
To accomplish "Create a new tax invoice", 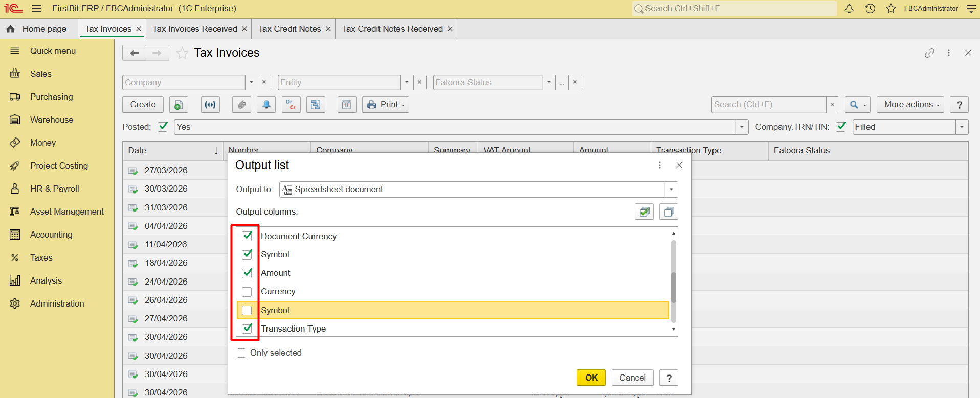I will tap(143, 105).
